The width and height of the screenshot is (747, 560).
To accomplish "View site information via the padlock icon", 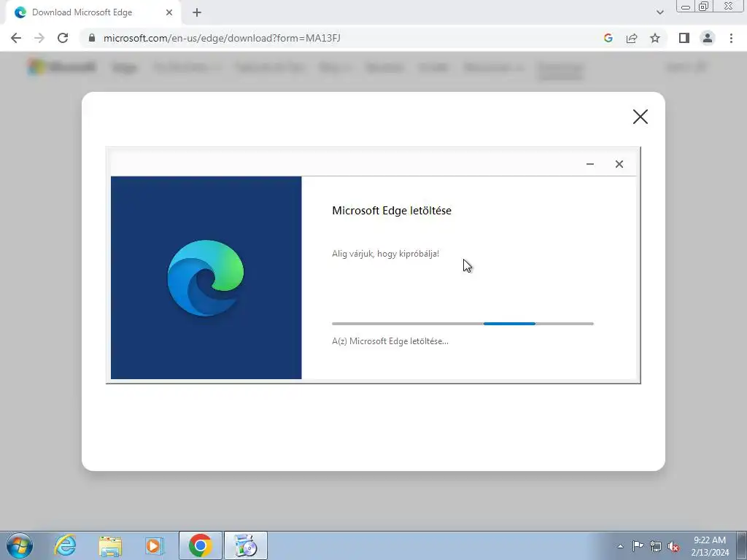I will (92, 38).
